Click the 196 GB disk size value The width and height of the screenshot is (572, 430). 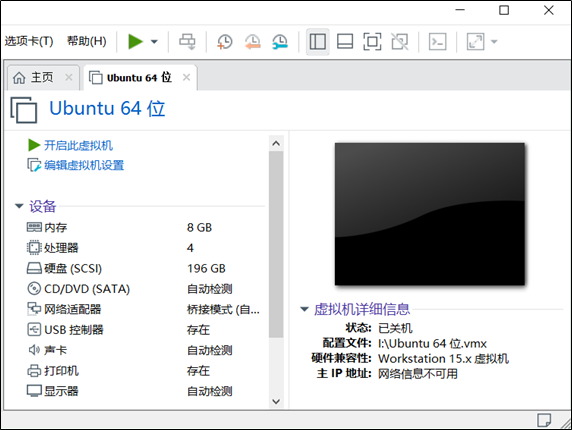pyautogui.click(x=206, y=268)
